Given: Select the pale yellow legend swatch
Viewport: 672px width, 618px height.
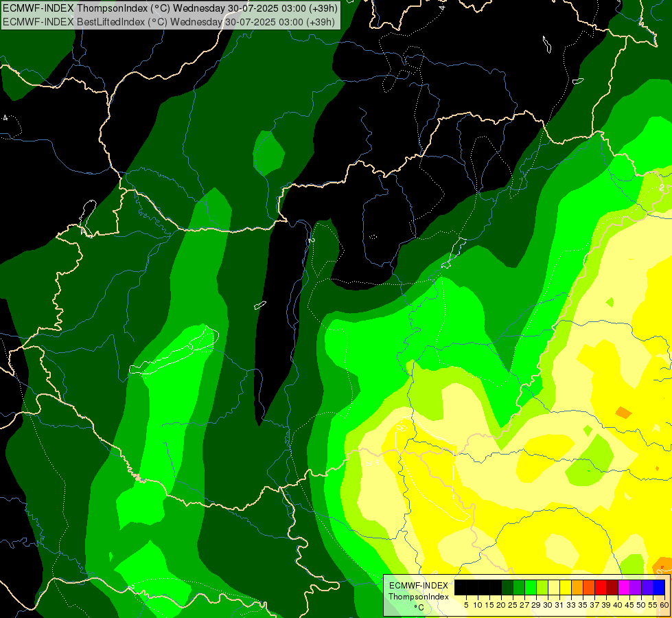Looking at the screenshot, I should (x=554, y=587).
